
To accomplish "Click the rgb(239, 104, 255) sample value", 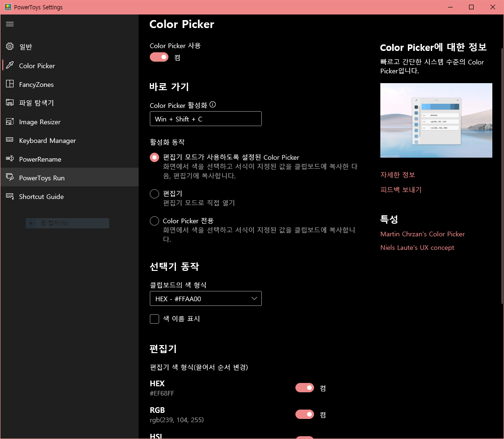I will [177, 420].
